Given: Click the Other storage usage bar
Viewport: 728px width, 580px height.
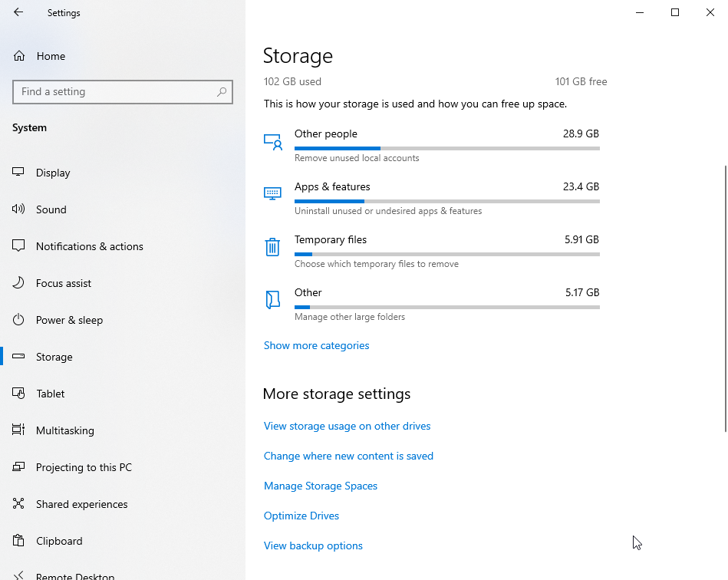Looking at the screenshot, I should 447,308.
